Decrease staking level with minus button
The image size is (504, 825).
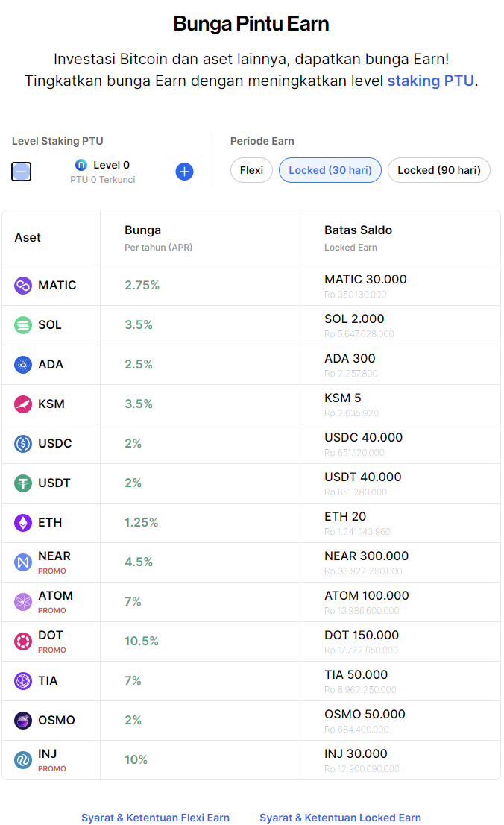tap(22, 172)
